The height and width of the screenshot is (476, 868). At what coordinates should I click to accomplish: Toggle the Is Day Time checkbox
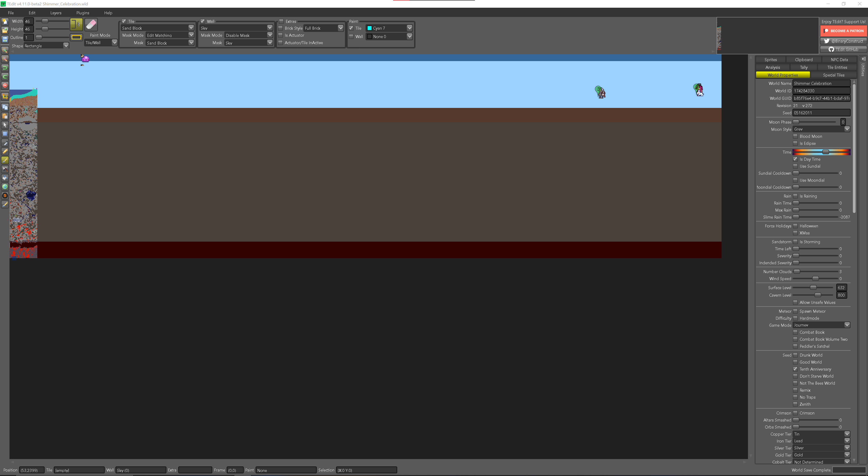coord(795,159)
